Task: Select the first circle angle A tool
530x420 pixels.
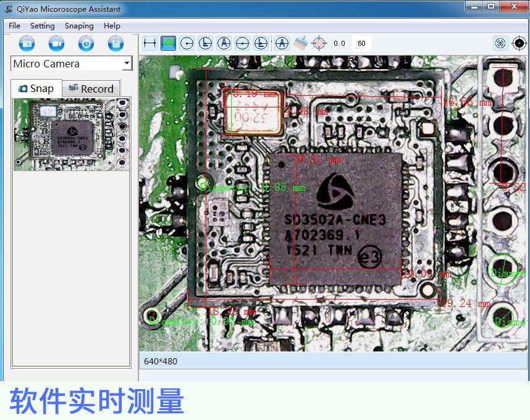Action: click(x=224, y=43)
